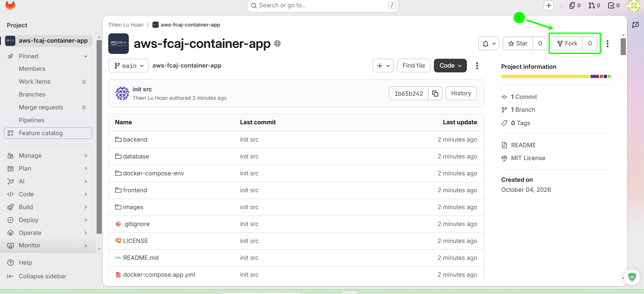Click commit author avatar for init src
Image resolution: width=644 pixels, height=294 pixels.
[x=122, y=93]
